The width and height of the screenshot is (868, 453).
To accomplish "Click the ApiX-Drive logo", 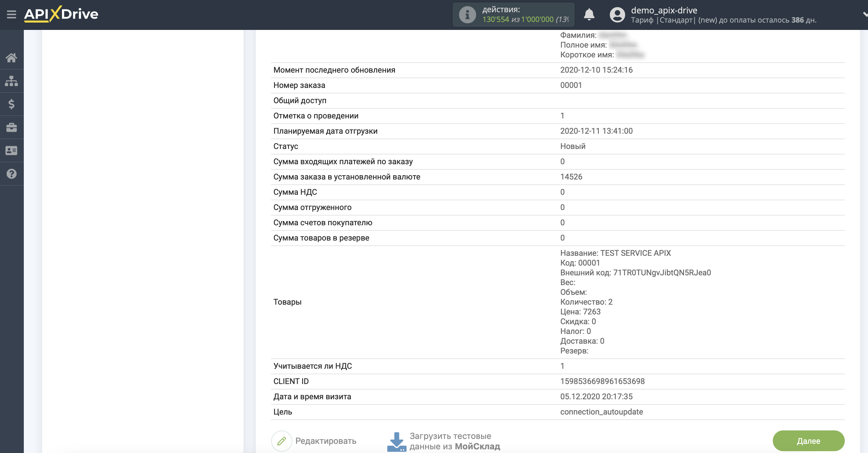I will tap(61, 14).
